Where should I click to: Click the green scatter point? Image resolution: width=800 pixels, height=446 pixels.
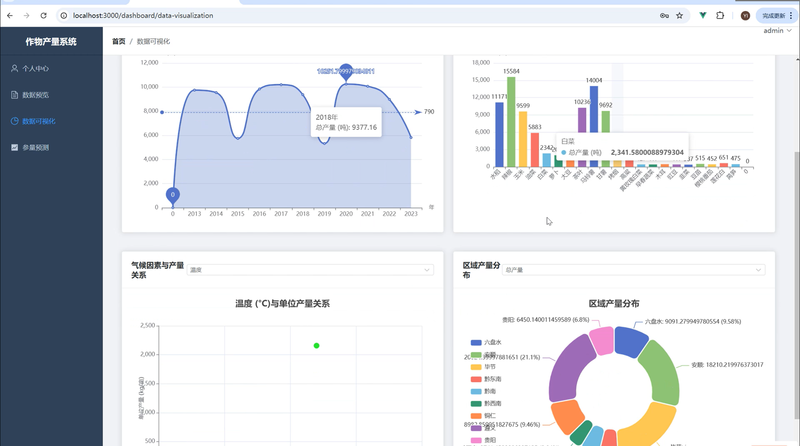click(316, 346)
